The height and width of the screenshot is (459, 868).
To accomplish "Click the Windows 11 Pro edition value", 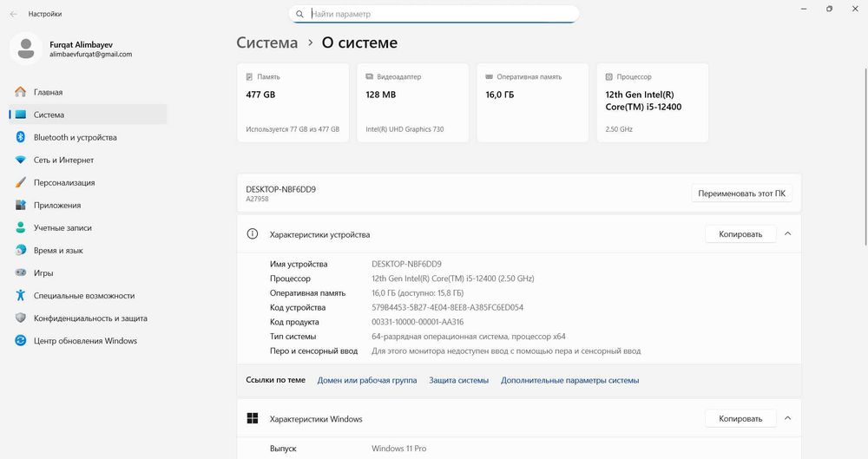I will (x=398, y=449).
